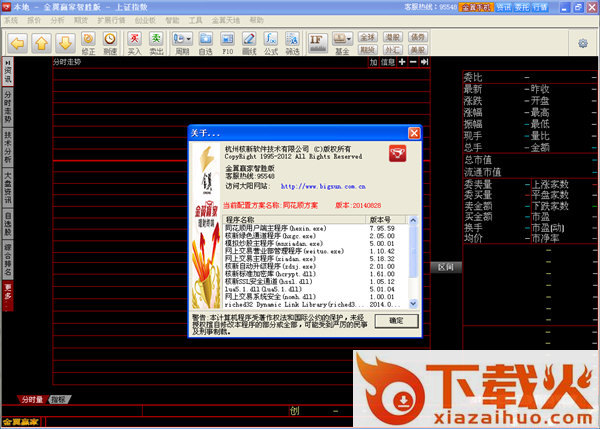Select the 画线 drawing tool icon
Image resolution: width=600 pixels, height=429 pixels.
pos(249,44)
